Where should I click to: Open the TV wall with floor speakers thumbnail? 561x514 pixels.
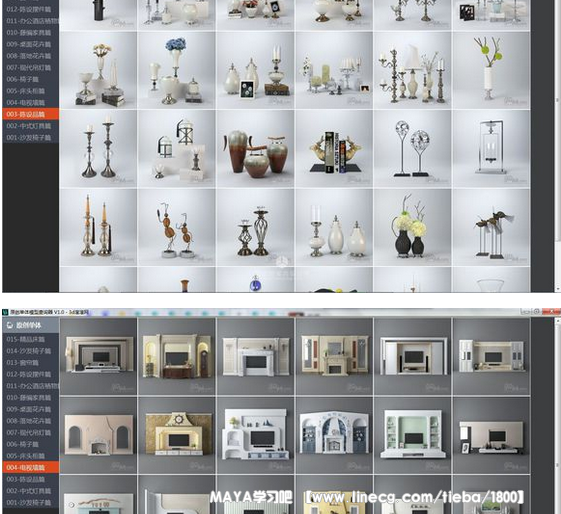(x=413, y=357)
